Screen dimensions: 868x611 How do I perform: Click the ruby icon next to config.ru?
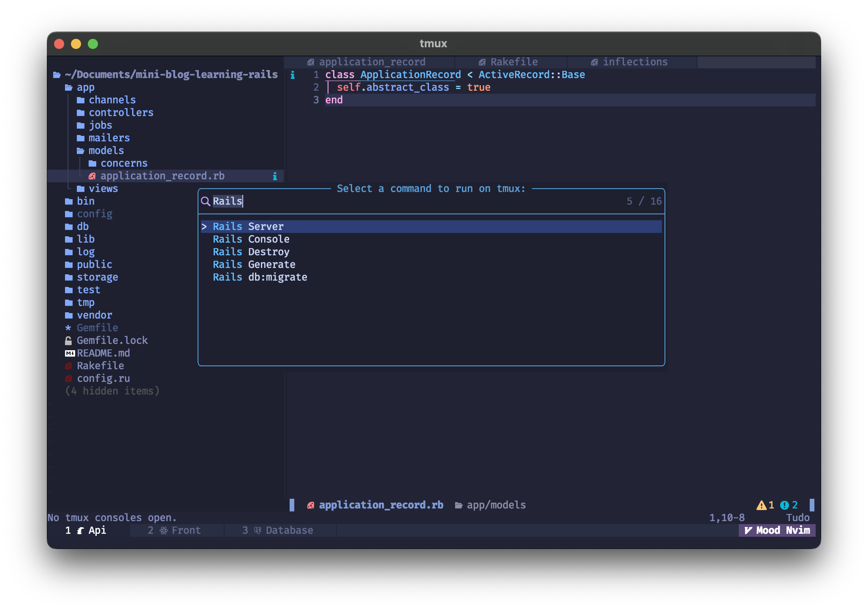click(68, 378)
